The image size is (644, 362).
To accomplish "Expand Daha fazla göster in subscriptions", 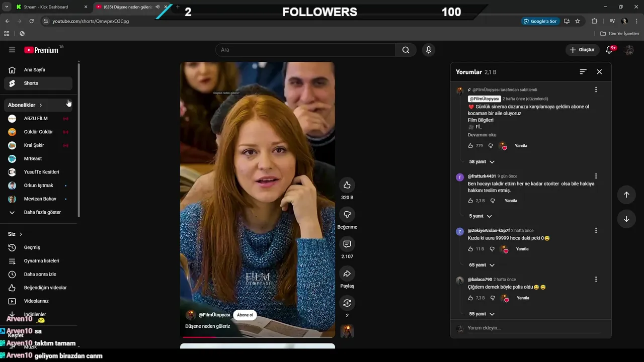I will point(38,212).
